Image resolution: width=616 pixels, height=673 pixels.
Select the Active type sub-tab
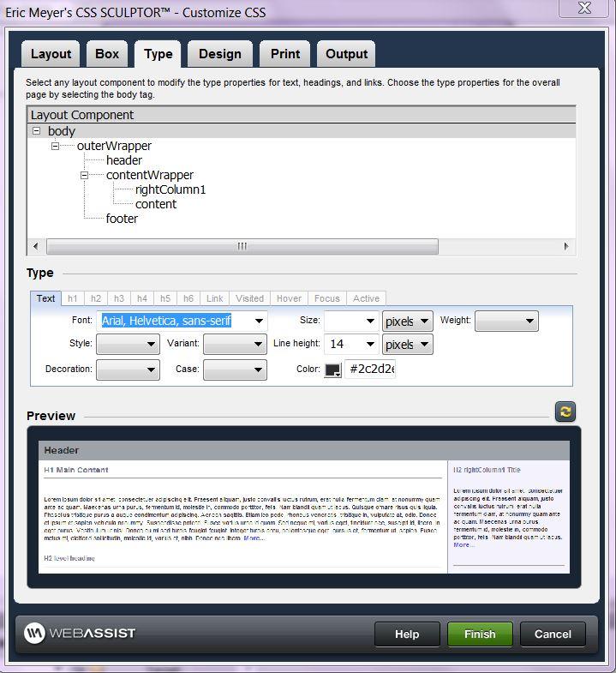coord(366,298)
